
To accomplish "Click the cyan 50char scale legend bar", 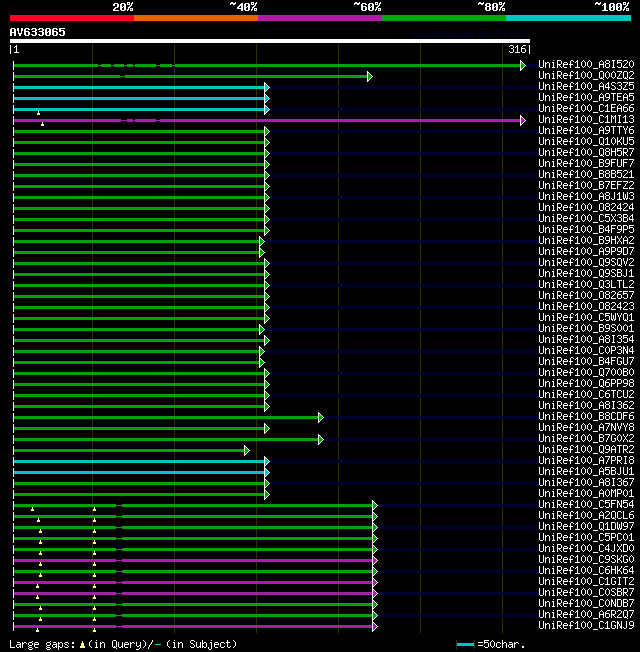I will click(465, 645).
